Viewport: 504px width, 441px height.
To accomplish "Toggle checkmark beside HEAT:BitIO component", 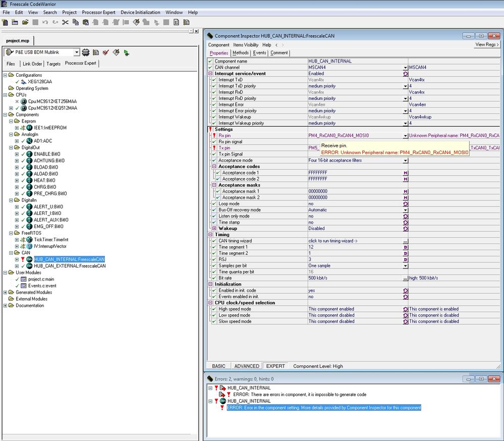I will tap(23, 180).
